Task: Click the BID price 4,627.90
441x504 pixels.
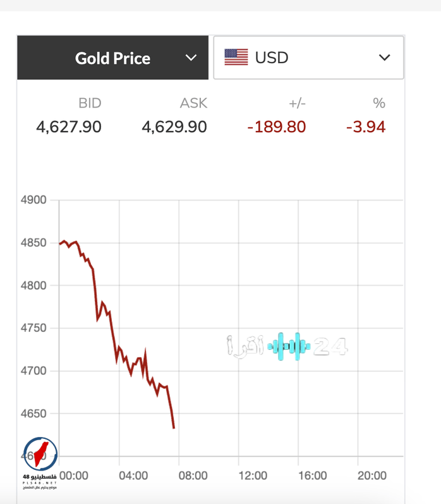Action: pyautogui.click(x=69, y=126)
